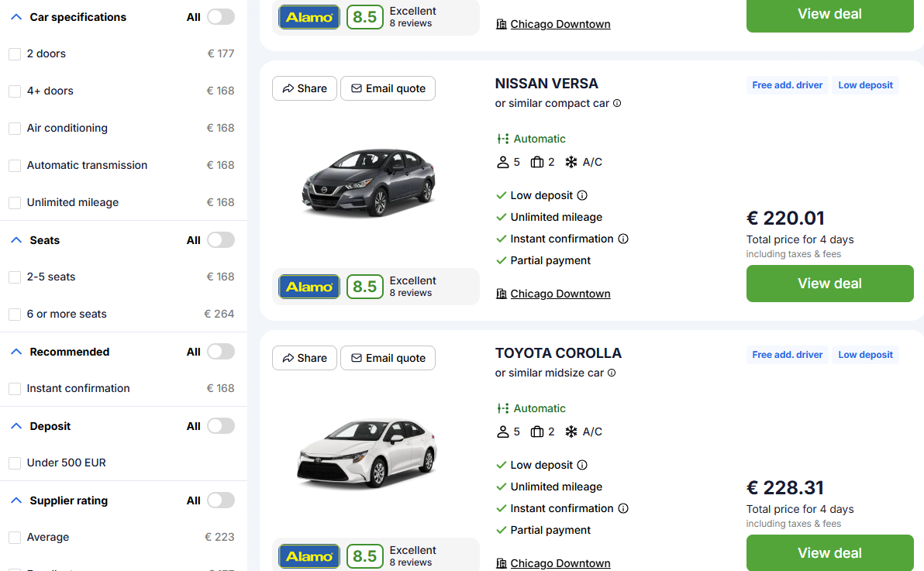View deal for Nissan Versa at €220.01
Image resolution: width=924 pixels, height=571 pixels.
coord(829,284)
